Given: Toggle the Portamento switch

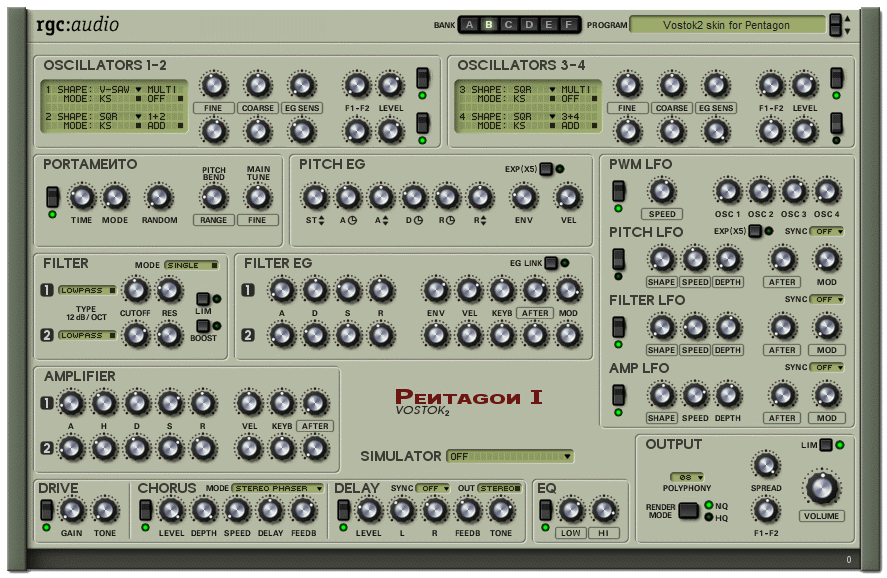Looking at the screenshot, I should click(52, 197).
